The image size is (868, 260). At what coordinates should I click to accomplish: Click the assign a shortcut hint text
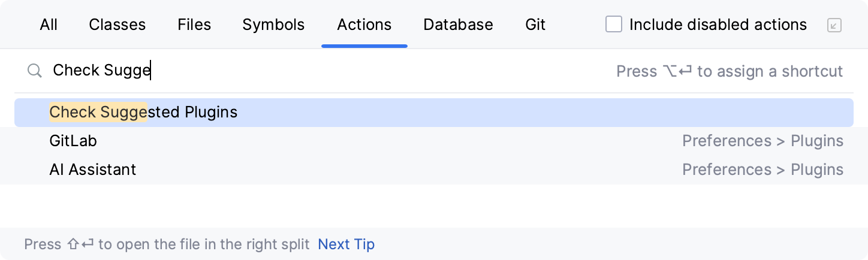click(730, 71)
